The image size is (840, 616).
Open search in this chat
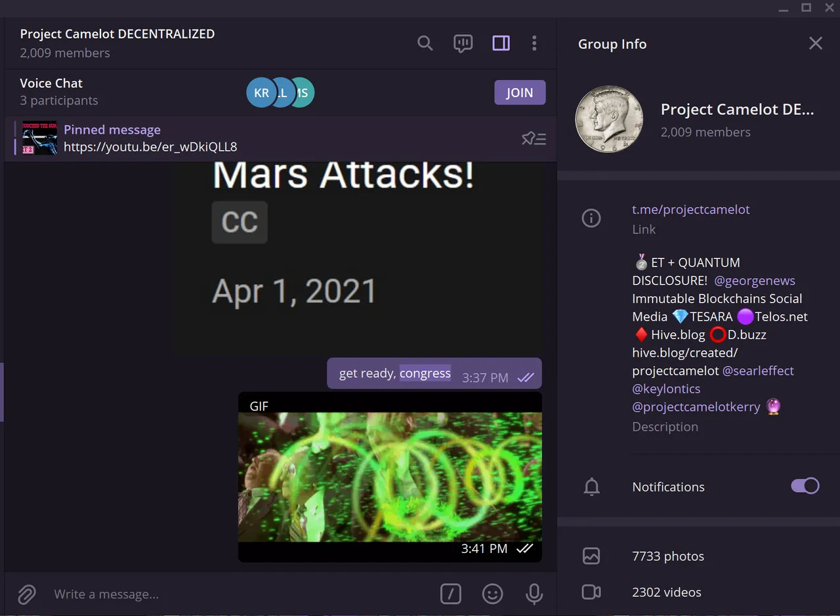click(x=425, y=43)
